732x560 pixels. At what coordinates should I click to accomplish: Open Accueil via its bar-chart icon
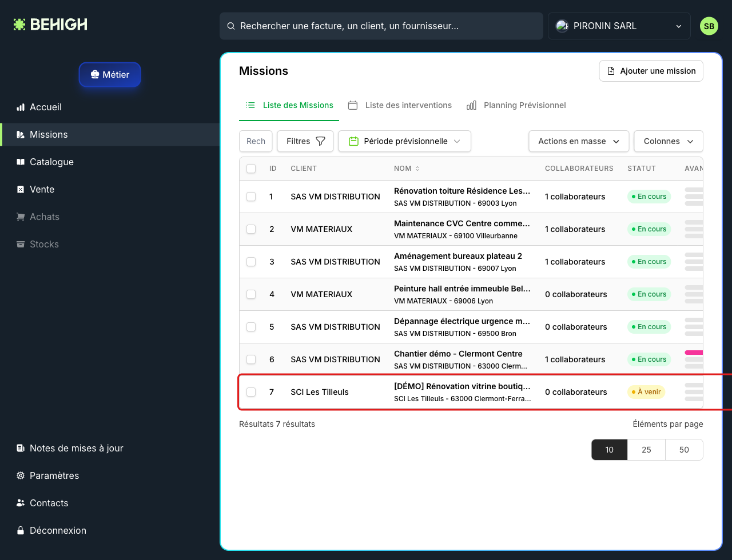tap(21, 107)
